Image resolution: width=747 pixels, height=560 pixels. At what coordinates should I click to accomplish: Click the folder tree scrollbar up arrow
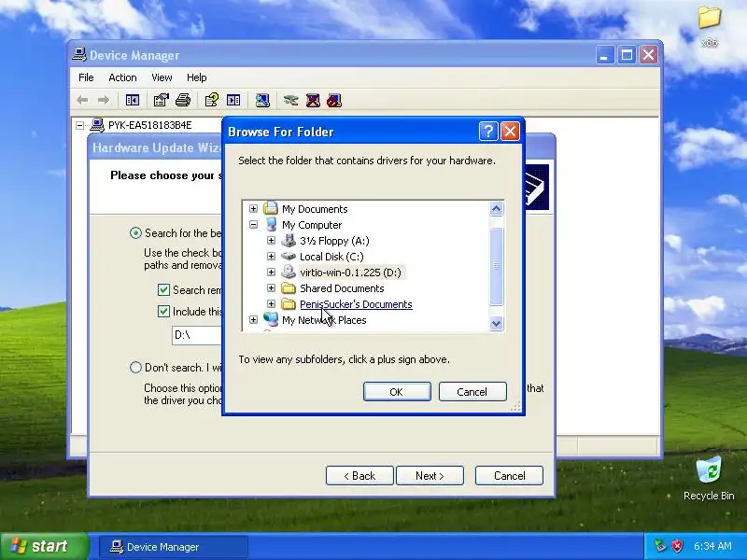(496, 208)
